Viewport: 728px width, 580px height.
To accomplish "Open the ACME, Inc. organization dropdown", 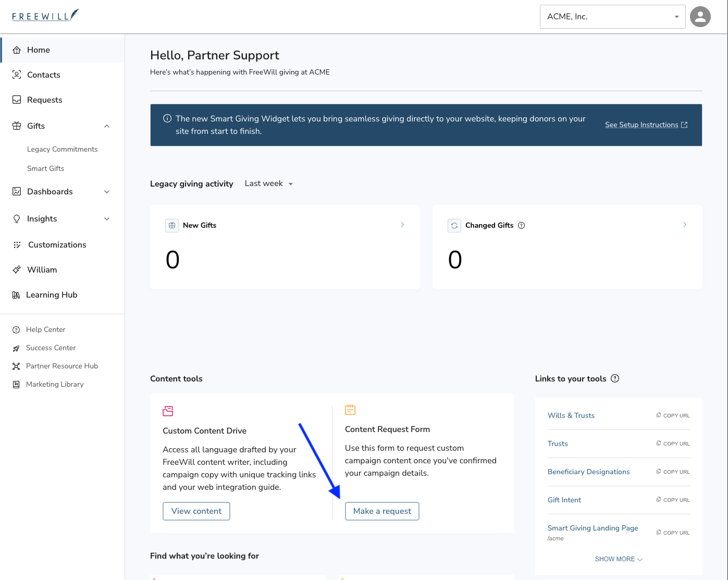I will [613, 17].
